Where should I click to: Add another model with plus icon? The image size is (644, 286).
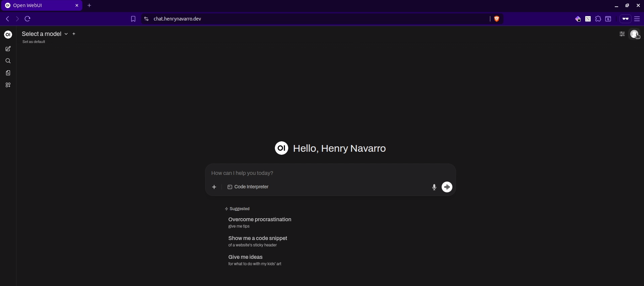click(74, 34)
